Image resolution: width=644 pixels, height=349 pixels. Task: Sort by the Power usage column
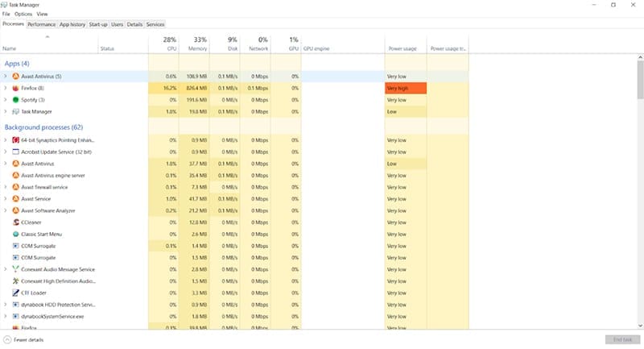(406, 44)
